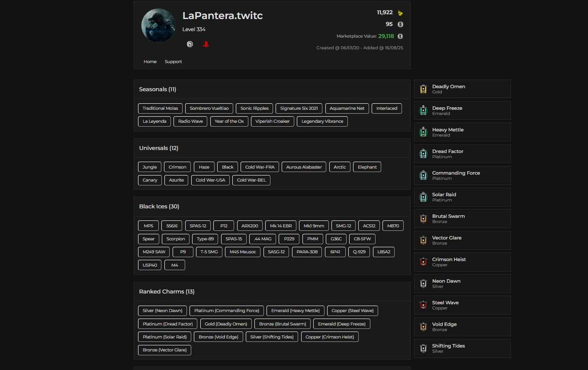
Task: Select the Platinum (Commanding Force) charm tag
Action: (x=226, y=311)
